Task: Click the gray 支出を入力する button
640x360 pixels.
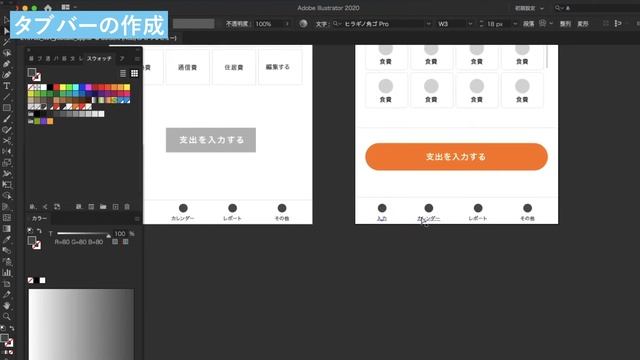Action: 211,140
